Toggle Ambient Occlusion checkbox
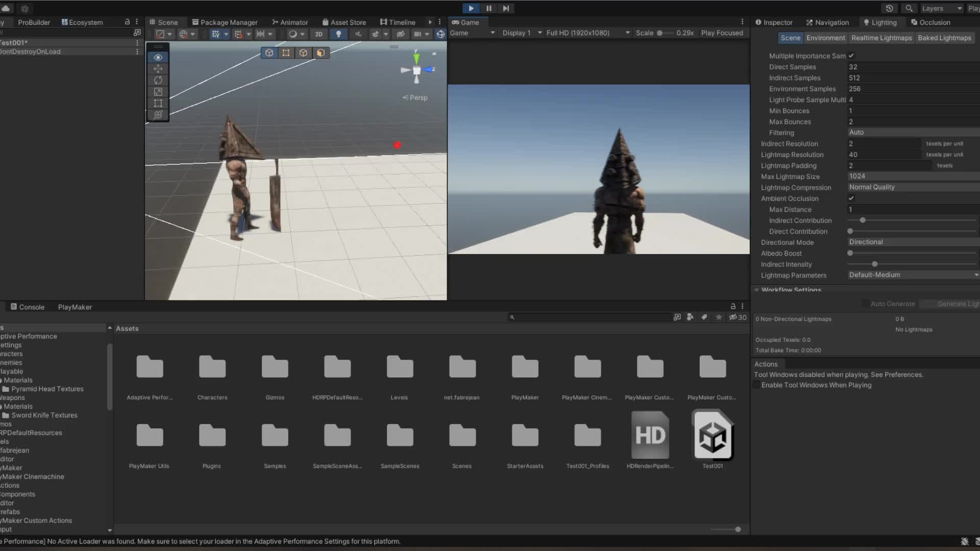 (x=851, y=198)
